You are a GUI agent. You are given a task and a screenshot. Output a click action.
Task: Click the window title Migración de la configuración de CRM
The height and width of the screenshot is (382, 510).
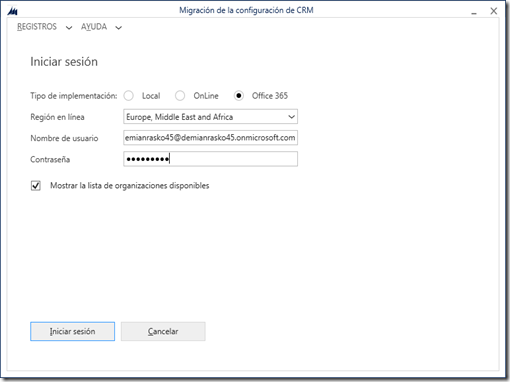[x=246, y=10]
